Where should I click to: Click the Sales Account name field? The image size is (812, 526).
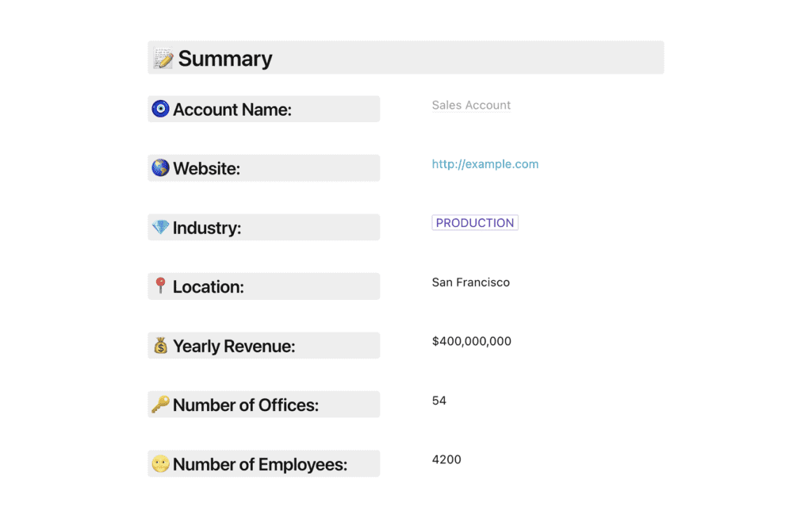pyautogui.click(x=471, y=105)
